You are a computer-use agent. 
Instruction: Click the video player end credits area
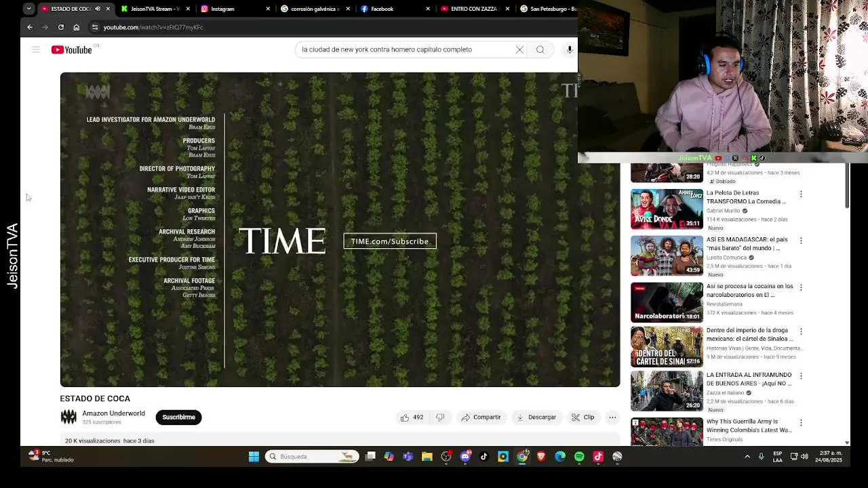[x=340, y=230]
